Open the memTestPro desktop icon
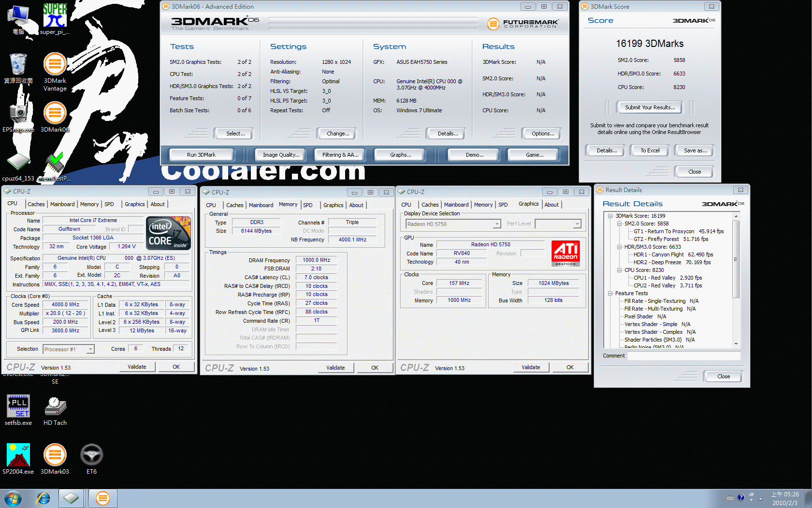Viewport: 812px width, 508px height. (x=55, y=167)
